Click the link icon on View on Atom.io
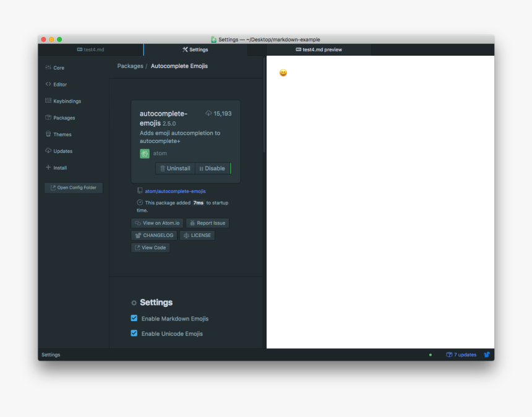This screenshot has width=532, height=417. click(138, 223)
